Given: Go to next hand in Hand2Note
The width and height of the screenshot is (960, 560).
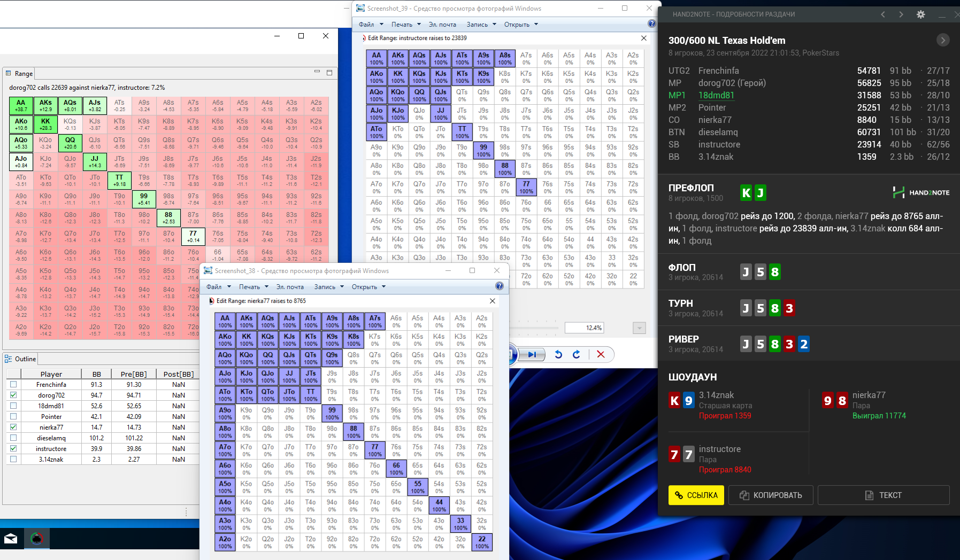Looking at the screenshot, I should (x=901, y=14).
